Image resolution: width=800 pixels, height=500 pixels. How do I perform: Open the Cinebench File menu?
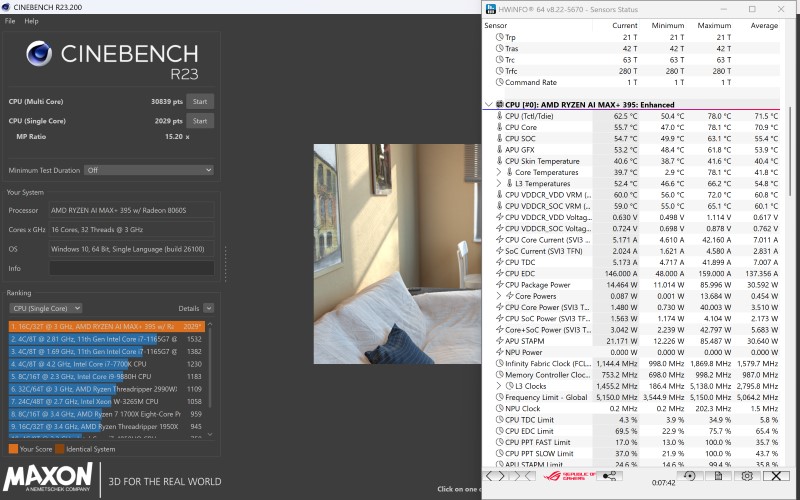coord(10,21)
